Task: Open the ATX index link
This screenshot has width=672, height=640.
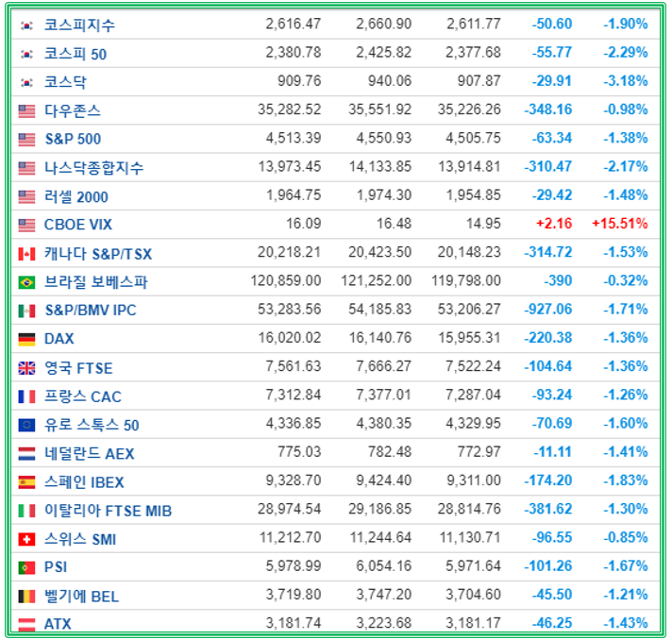Action: pyautogui.click(x=58, y=624)
